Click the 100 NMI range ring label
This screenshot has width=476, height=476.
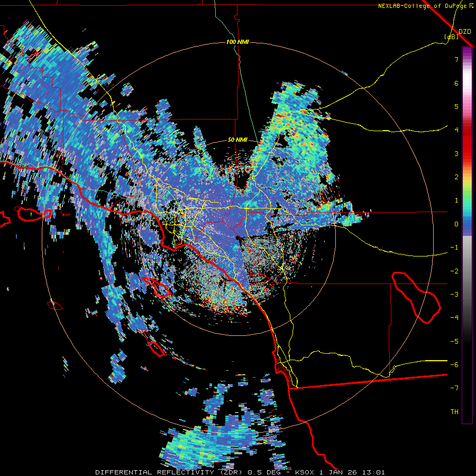[x=237, y=42]
